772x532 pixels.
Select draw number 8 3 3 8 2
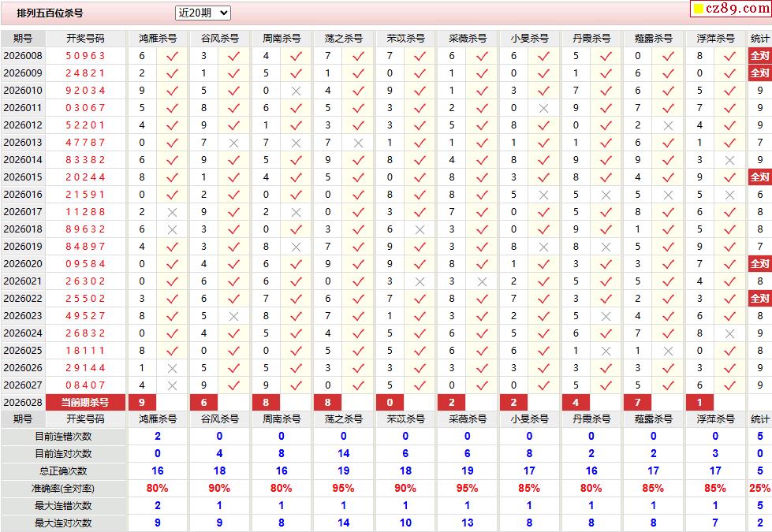coord(85,160)
